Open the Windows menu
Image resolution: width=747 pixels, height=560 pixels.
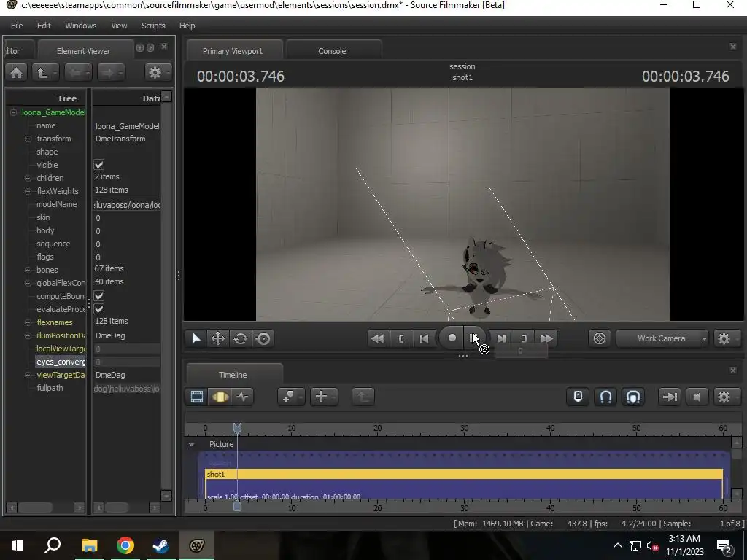click(x=80, y=26)
